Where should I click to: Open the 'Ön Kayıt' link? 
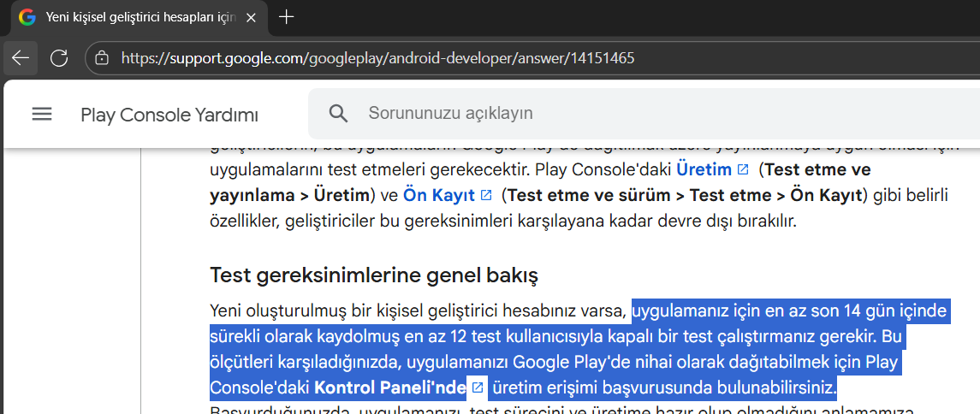click(439, 195)
